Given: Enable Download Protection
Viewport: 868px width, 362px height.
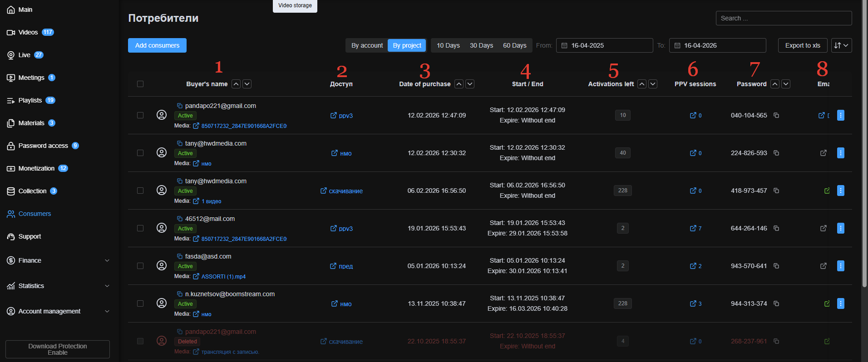Looking at the screenshot, I should pos(58,349).
